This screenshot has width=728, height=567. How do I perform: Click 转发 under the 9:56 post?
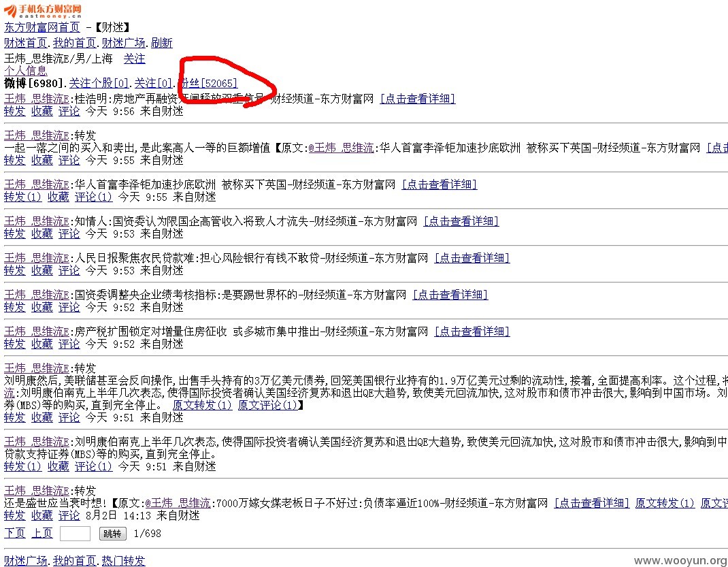click(x=14, y=111)
